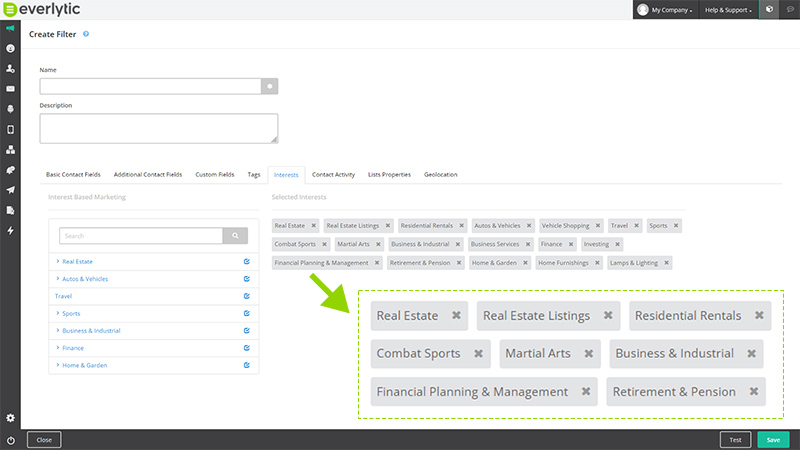
Task: Toggle select-all icon for Home & Garden row
Action: click(246, 365)
